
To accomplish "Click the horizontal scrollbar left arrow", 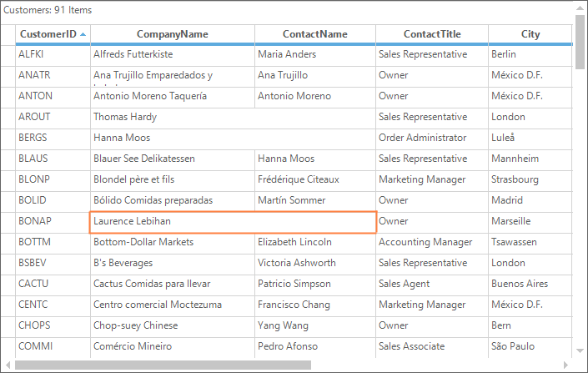I will pyautogui.click(x=8, y=365).
